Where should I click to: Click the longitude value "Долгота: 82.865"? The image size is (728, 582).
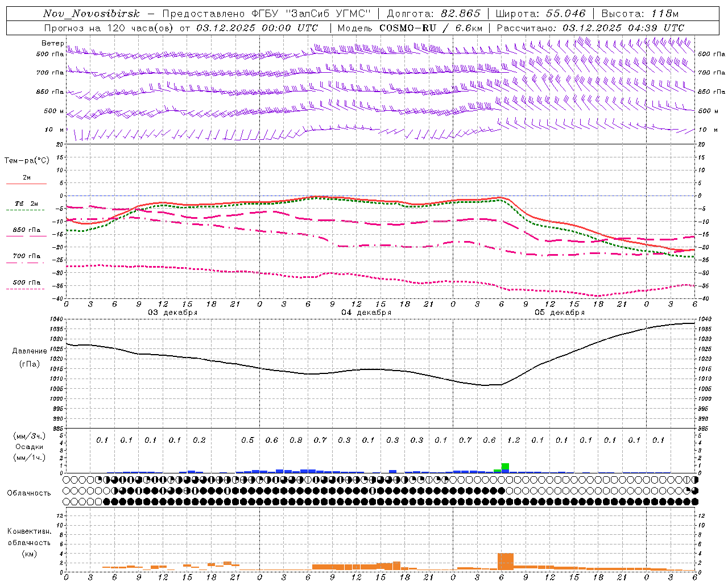[x=433, y=14]
